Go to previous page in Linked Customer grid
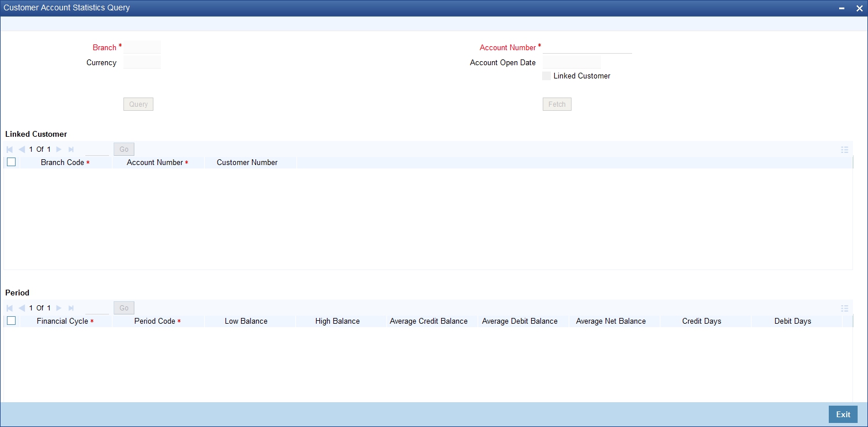Viewport: 868px width, 427px height. [22, 149]
